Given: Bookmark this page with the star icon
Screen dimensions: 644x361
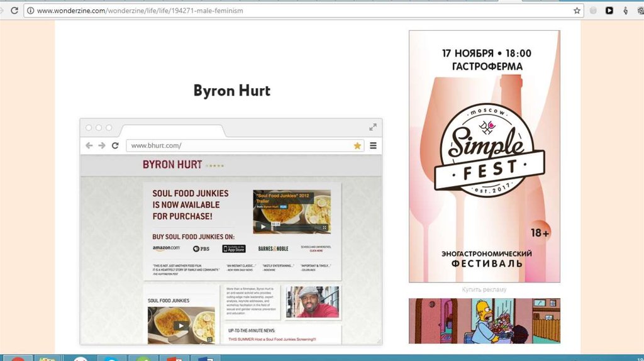Looking at the screenshot, I should click(576, 11).
